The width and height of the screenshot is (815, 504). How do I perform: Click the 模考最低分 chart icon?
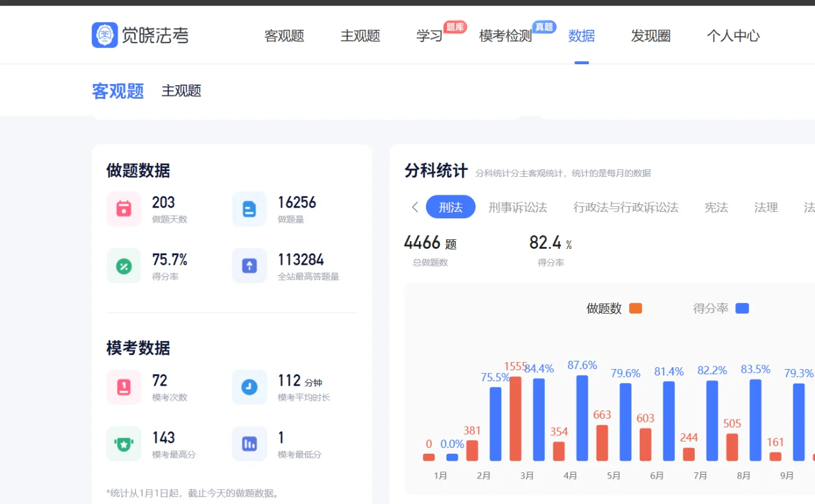click(x=250, y=444)
